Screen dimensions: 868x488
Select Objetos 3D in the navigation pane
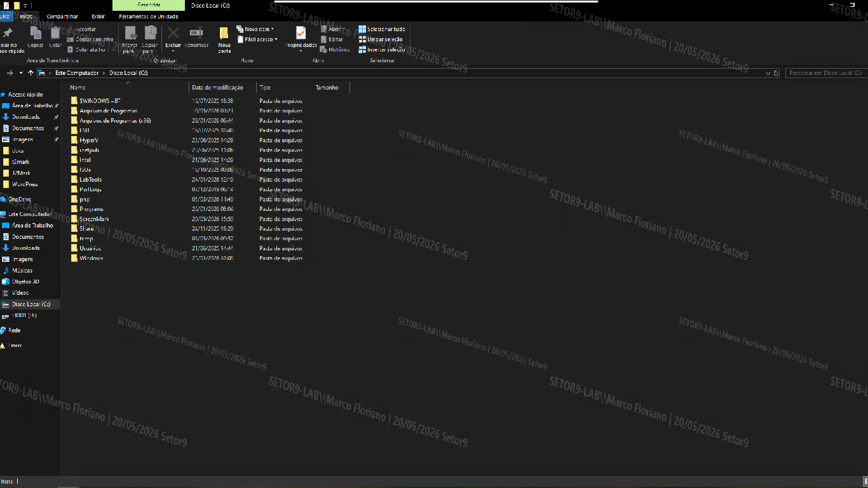pyautogui.click(x=21, y=281)
